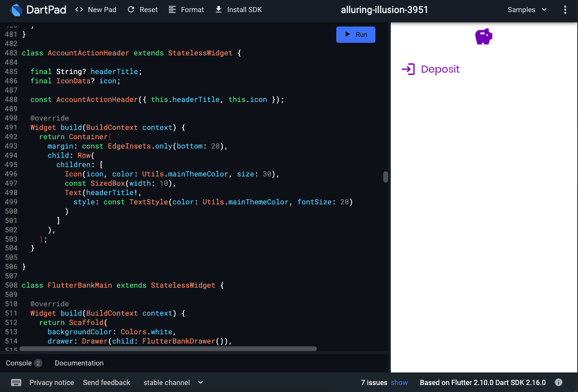Open the Send feedback link
578x392 pixels.
point(107,383)
